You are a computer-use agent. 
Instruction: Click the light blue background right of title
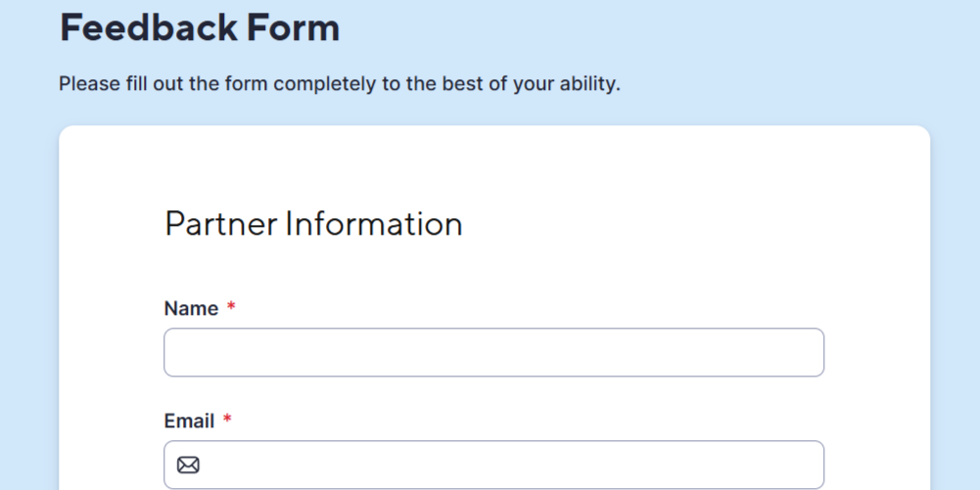click(x=685, y=27)
